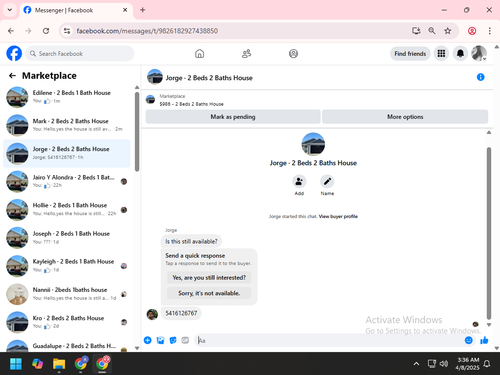This screenshot has height=375, width=500.
Task: Open conversation info blue icon
Action: pos(480,77)
